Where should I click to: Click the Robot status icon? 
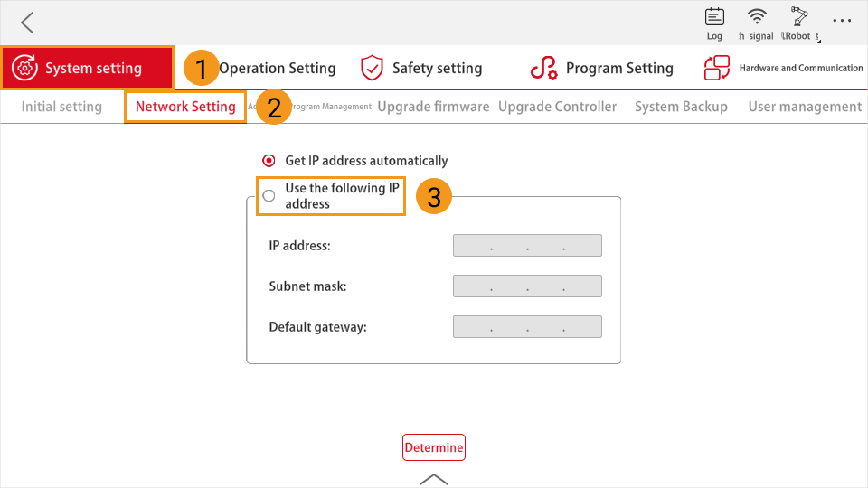point(798,17)
